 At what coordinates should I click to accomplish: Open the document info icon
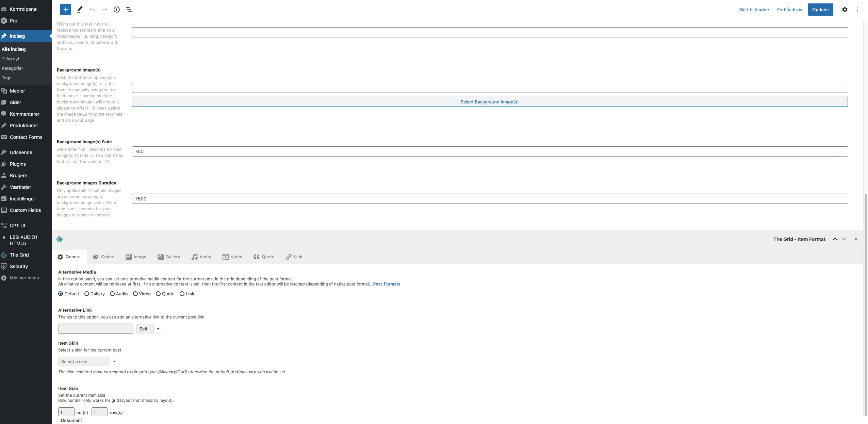click(117, 10)
